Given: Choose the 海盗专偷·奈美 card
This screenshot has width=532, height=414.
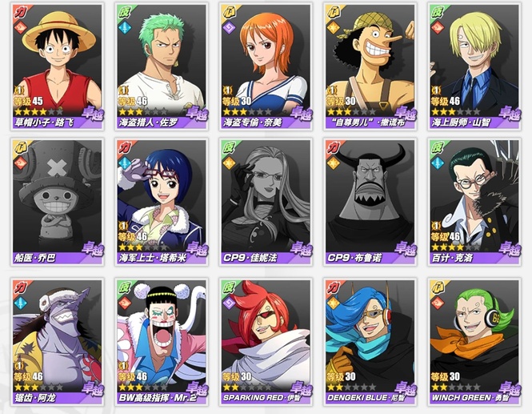Looking at the screenshot, I should 266,66.
